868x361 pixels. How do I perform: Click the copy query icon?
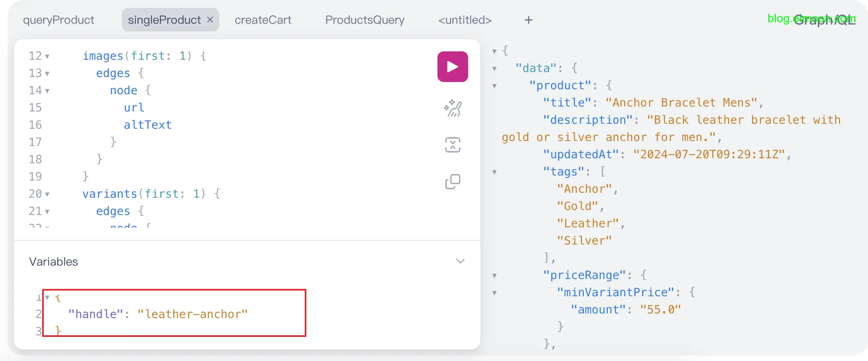[x=452, y=182]
